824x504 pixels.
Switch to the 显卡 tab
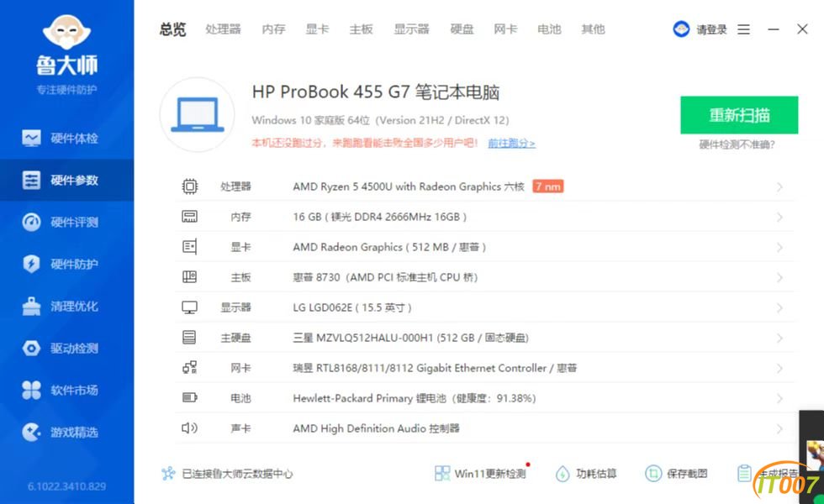(x=318, y=29)
